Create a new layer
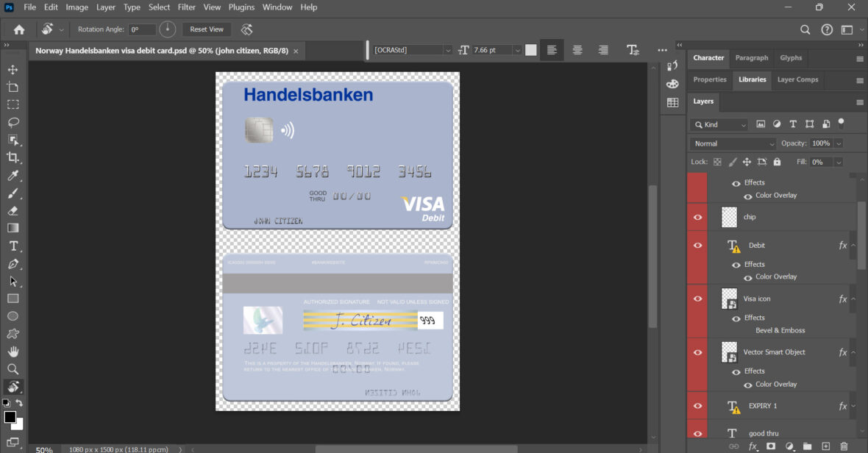Image resolution: width=868 pixels, height=453 pixels. click(826, 445)
